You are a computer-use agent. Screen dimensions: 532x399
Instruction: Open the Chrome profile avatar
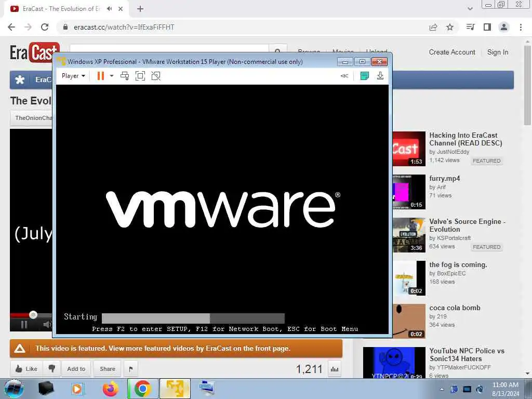click(504, 27)
